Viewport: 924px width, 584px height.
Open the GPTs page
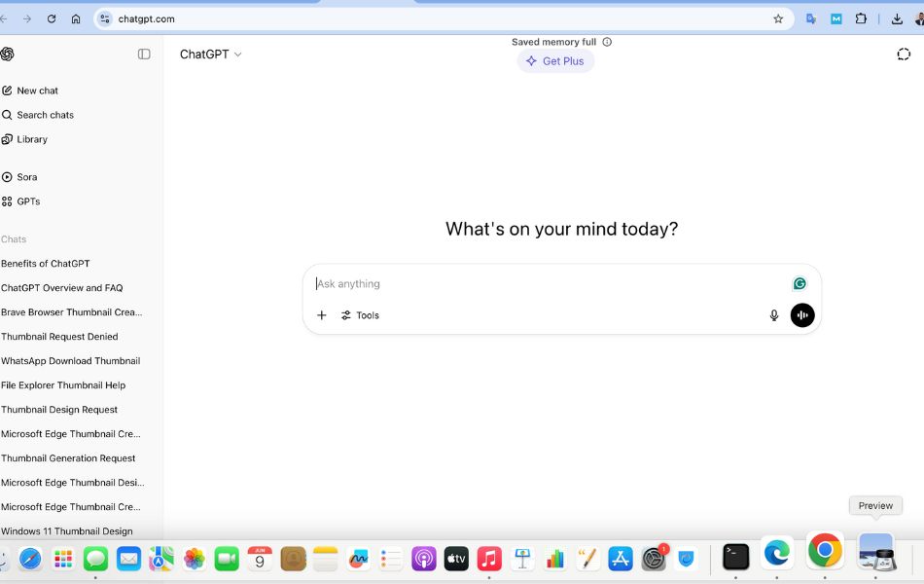(21, 201)
